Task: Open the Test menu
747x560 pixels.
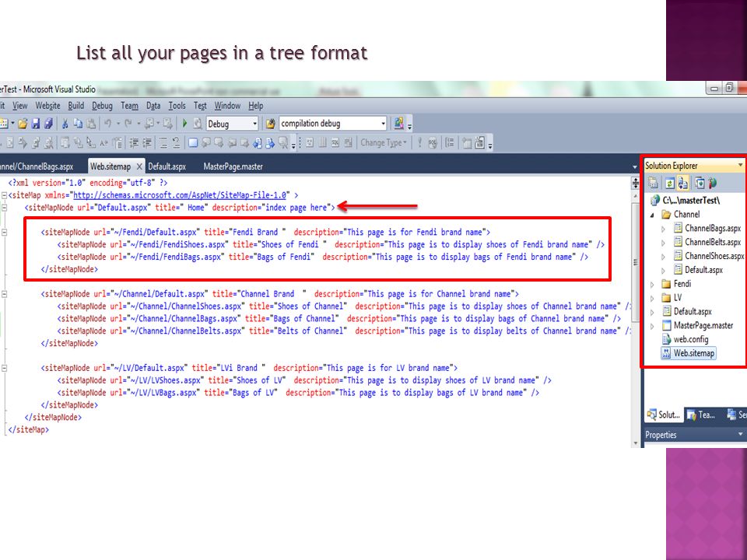Action: (200, 106)
